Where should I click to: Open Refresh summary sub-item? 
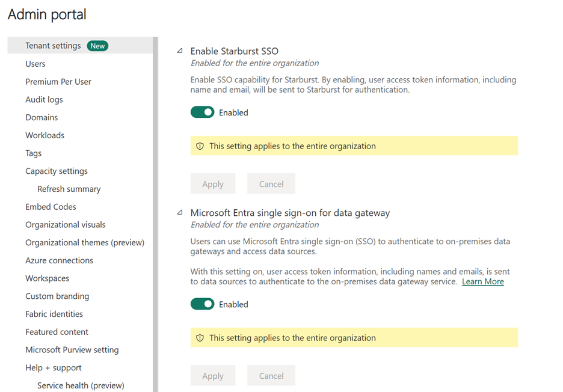tap(69, 189)
